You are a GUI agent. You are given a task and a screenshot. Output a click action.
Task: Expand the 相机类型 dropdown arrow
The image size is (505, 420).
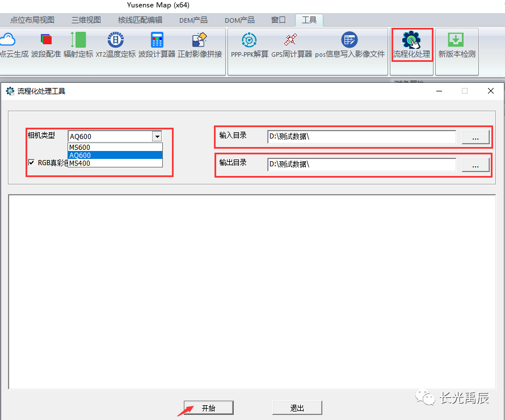157,136
